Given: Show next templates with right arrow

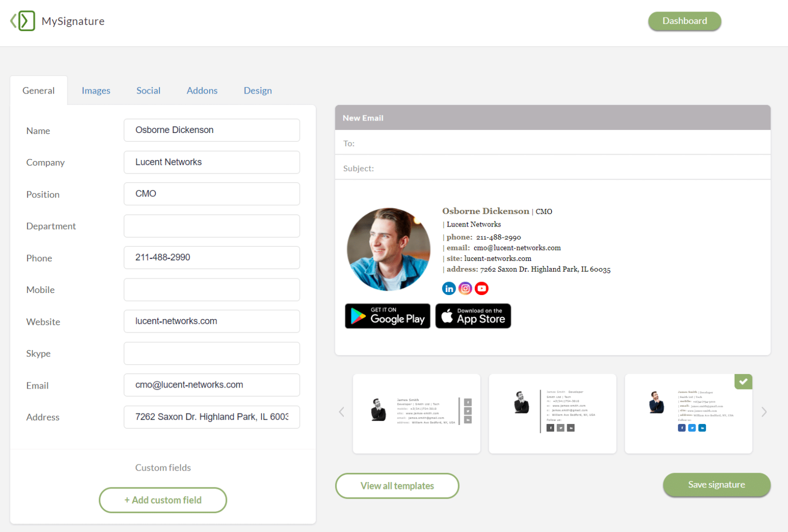Looking at the screenshot, I should click(764, 412).
